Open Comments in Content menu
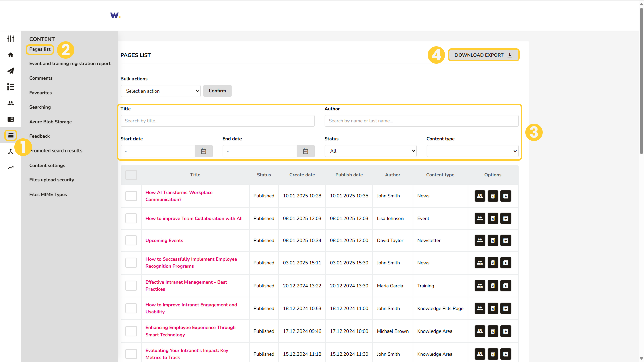 pos(41,78)
